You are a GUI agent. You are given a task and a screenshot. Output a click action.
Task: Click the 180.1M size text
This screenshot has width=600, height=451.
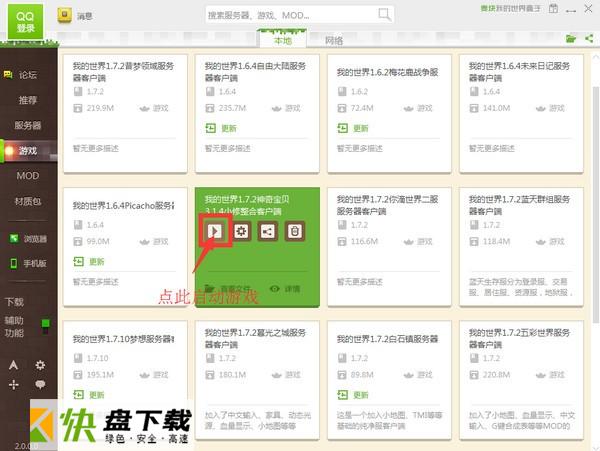tap(232, 374)
